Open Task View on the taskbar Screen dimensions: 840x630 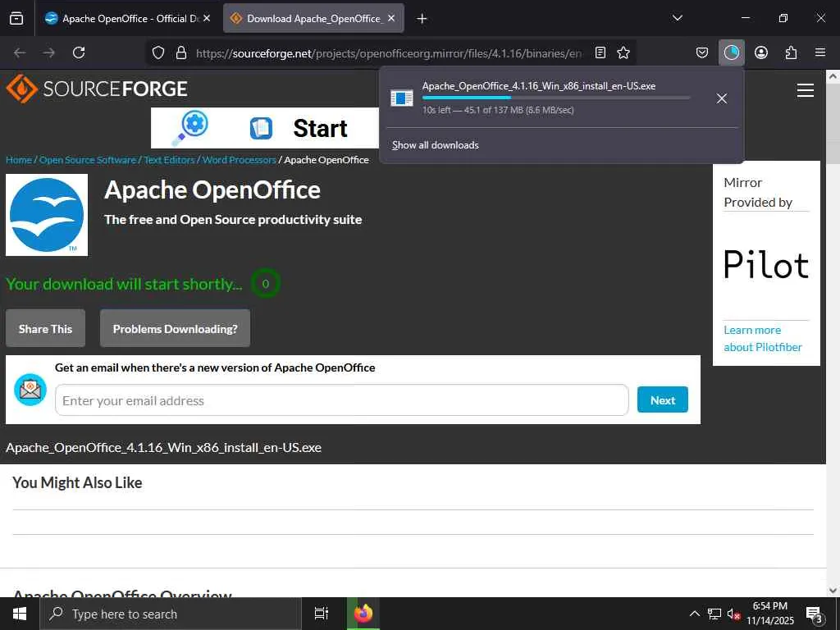tap(321, 614)
